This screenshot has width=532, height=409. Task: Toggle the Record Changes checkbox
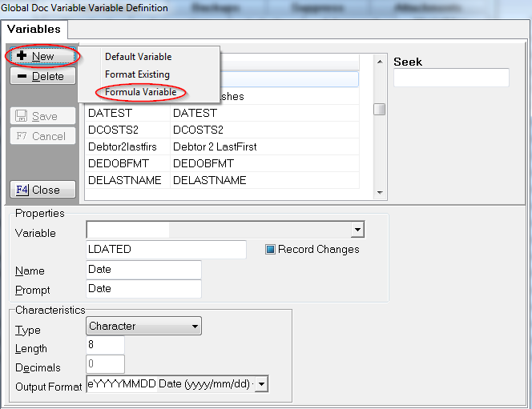pos(272,249)
